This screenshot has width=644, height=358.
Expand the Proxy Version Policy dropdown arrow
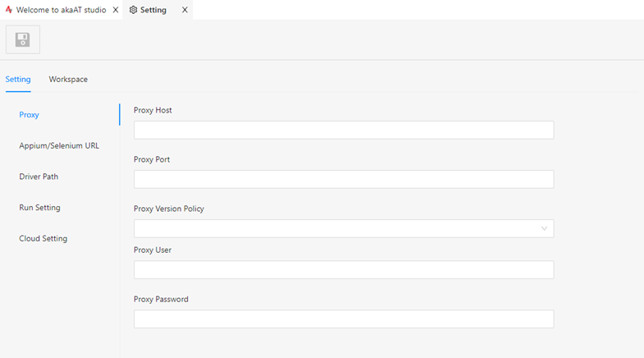pos(544,228)
